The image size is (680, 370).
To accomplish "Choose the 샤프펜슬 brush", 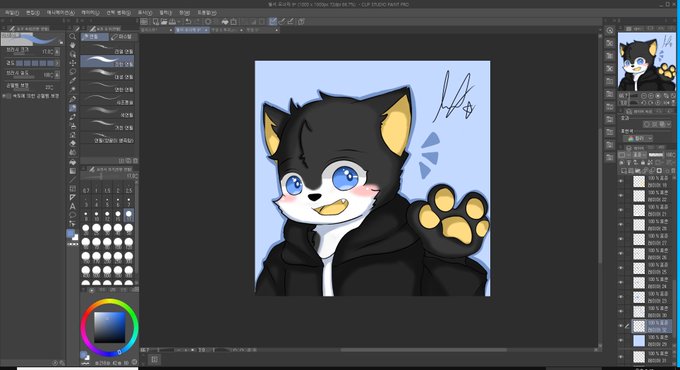I will tap(108, 100).
